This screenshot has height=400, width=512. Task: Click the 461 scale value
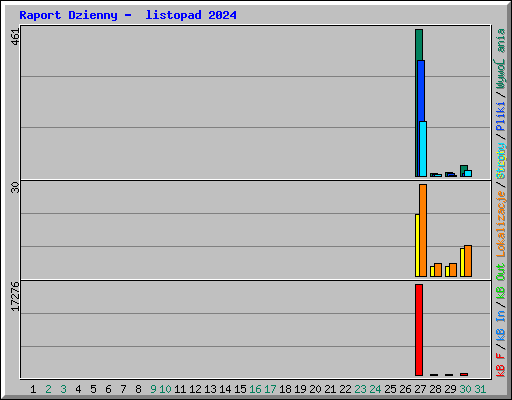coord(15,37)
